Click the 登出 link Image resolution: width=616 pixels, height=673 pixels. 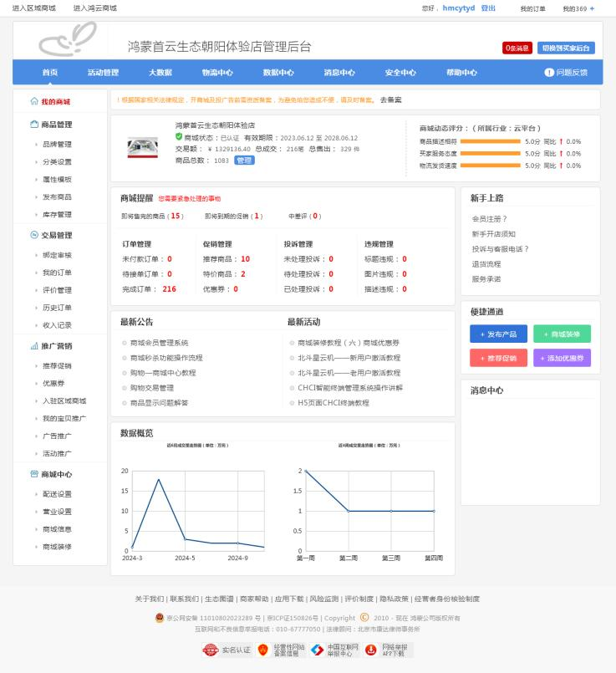coord(488,8)
